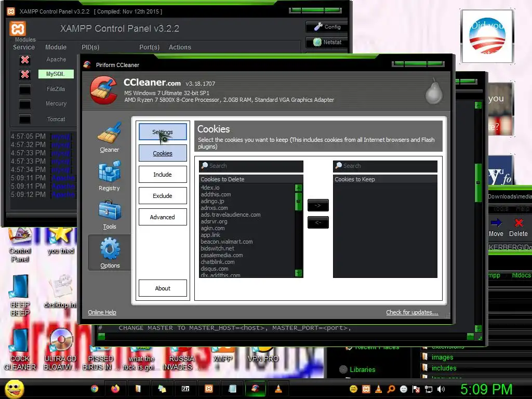Open XAMPP Config button
This screenshot has width=532, height=399.
pyautogui.click(x=327, y=27)
